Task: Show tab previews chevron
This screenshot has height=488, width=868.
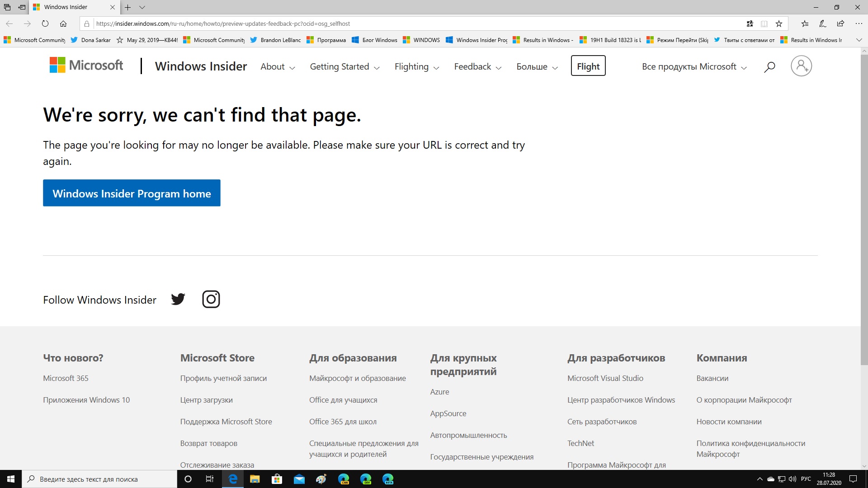Action: pos(142,7)
